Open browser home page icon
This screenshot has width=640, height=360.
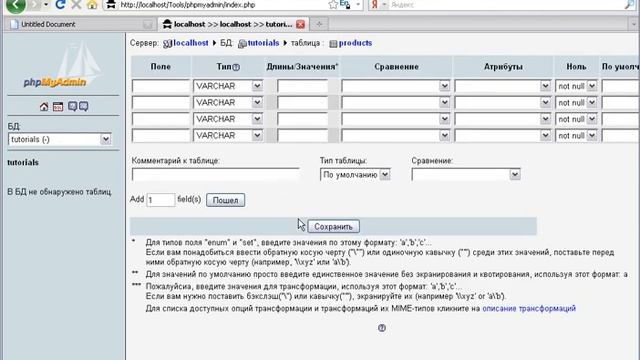pyautogui.click(x=92, y=5)
